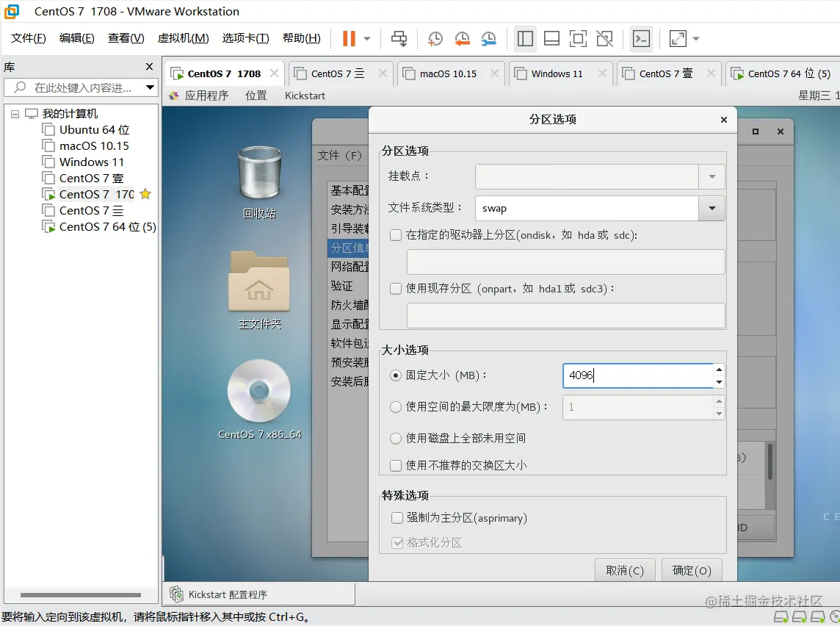
Task: Close the library panel
Action: pos(150,66)
